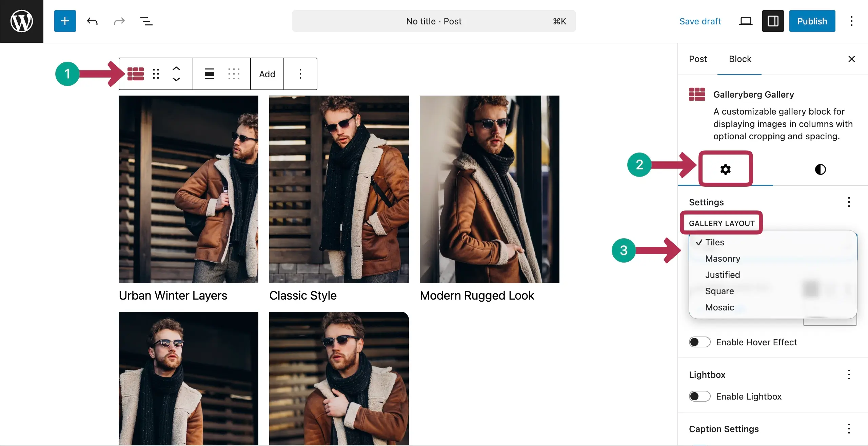Viewport: 868px width, 446px height.
Task: Select Masonry from layout options
Action: 722,258
